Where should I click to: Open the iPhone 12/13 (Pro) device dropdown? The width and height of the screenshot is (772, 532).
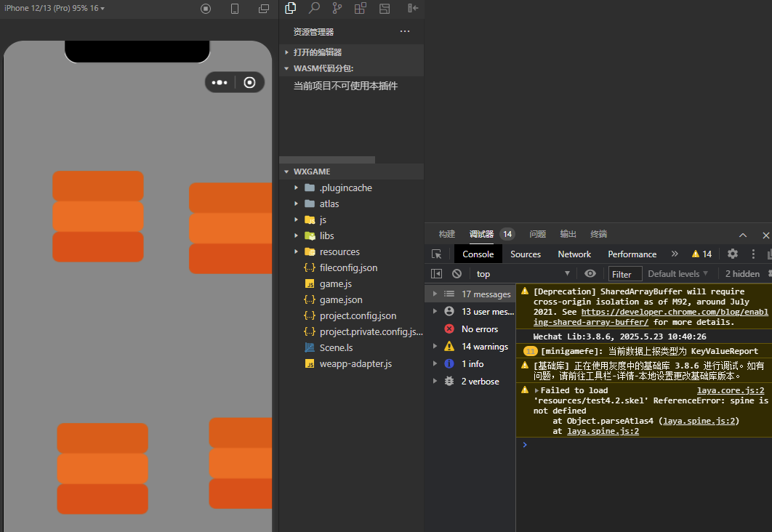(x=55, y=9)
